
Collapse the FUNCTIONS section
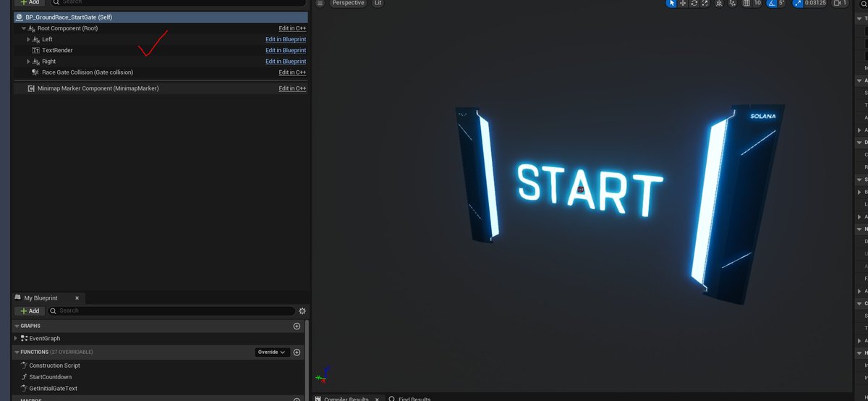[17, 353]
